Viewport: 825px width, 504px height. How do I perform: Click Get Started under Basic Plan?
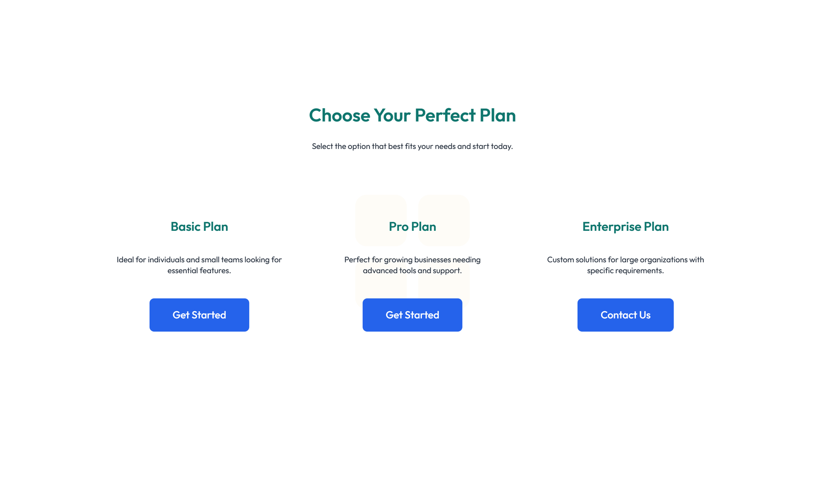coord(199,315)
